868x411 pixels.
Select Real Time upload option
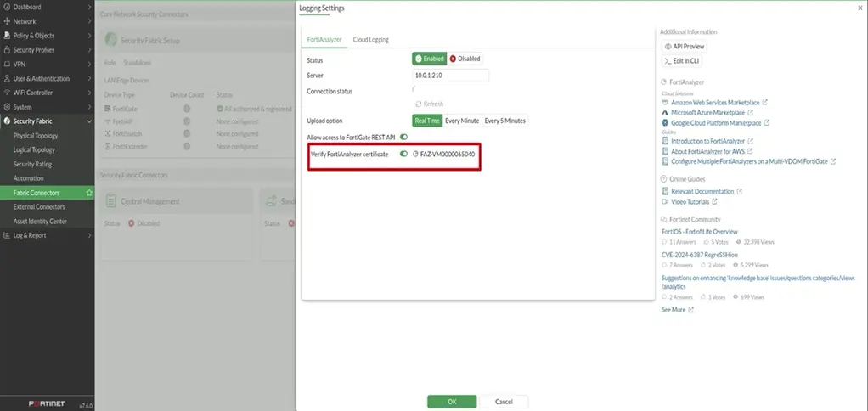click(x=427, y=121)
